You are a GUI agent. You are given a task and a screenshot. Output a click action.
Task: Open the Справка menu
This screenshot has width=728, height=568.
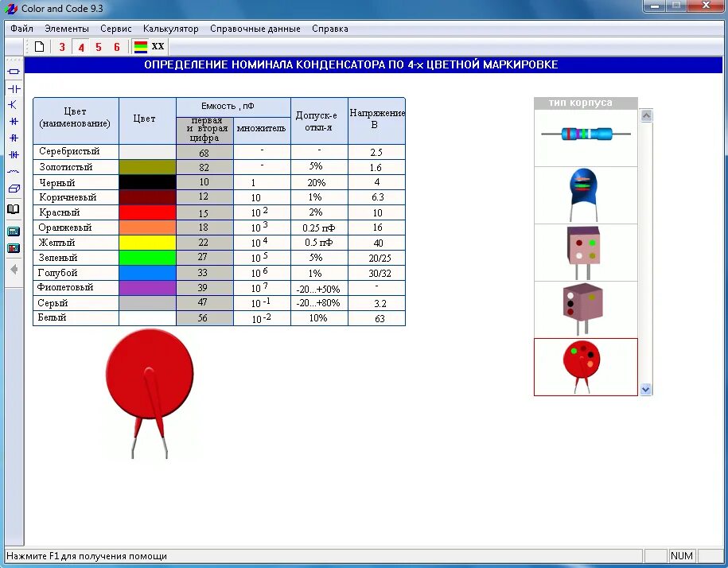pos(330,29)
